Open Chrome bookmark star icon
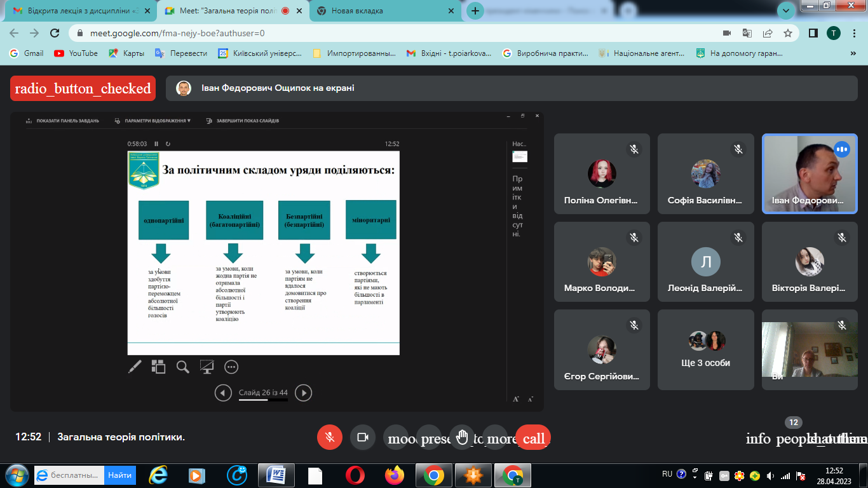This screenshot has width=868, height=488. pyautogui.click(x=788, y=33)
